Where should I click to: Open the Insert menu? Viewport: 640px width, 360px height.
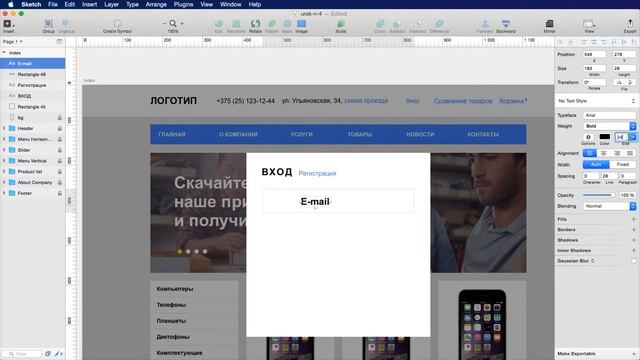point(89,4)
